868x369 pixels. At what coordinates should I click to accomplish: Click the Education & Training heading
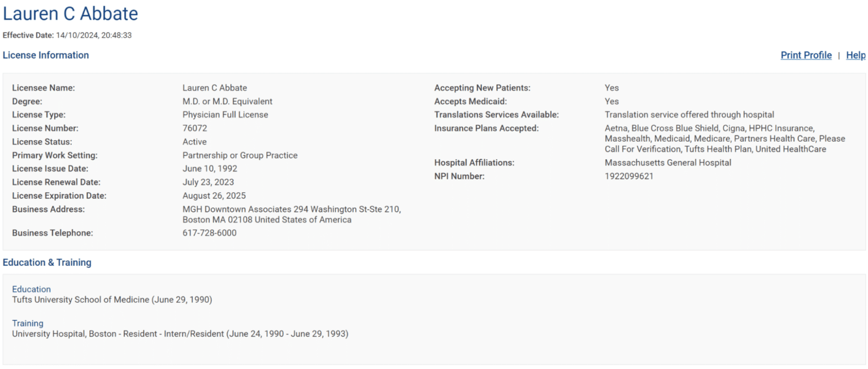point(47,262)
